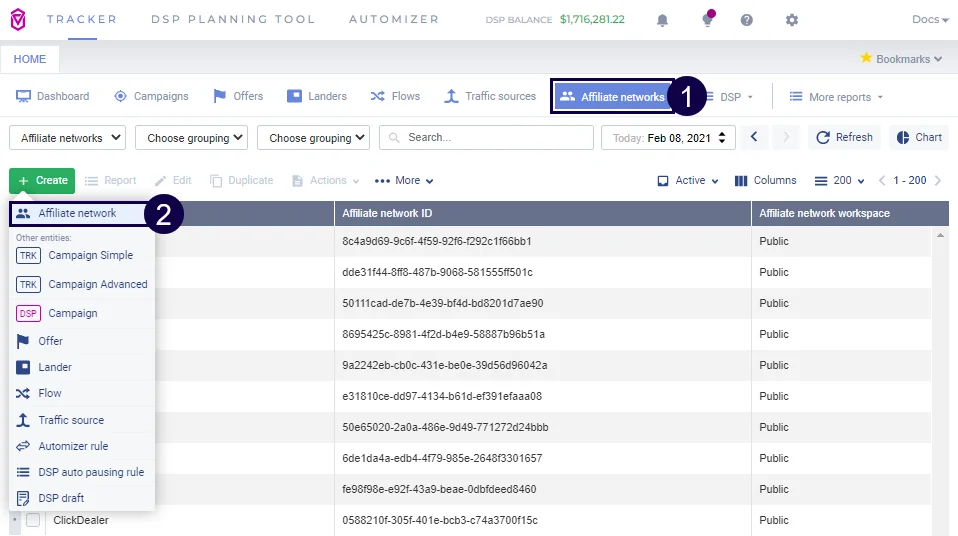
Task: Expand the Active filter dropdown
Action: click(x=688, y=181)
